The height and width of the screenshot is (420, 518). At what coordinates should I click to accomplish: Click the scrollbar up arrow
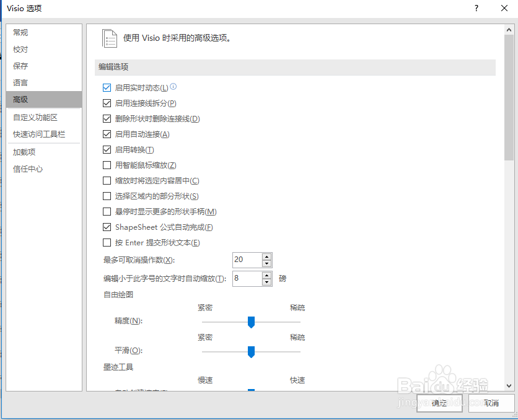pyautogui.click(x=509, y=30)
